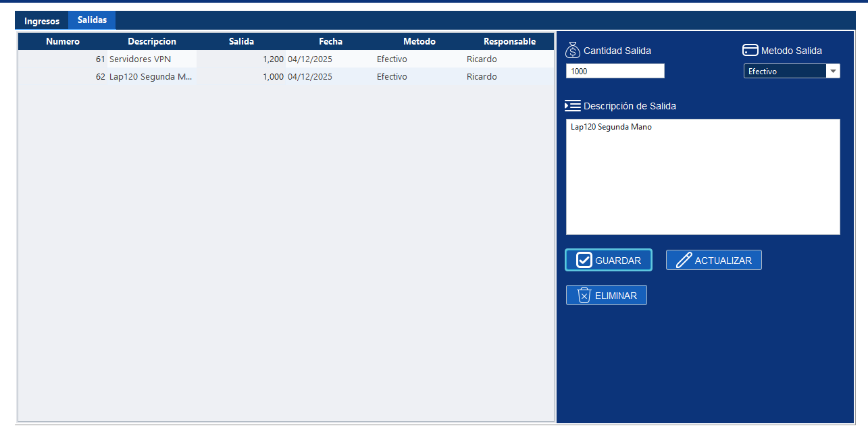
Task: Click the credit card icon beside Metodo Salida
Action: (x=750, y=50)
